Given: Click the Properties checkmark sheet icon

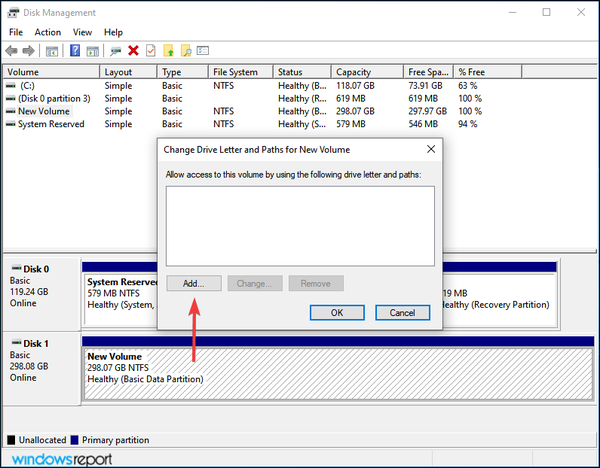Looking at the screenshot, I should 151,51.
